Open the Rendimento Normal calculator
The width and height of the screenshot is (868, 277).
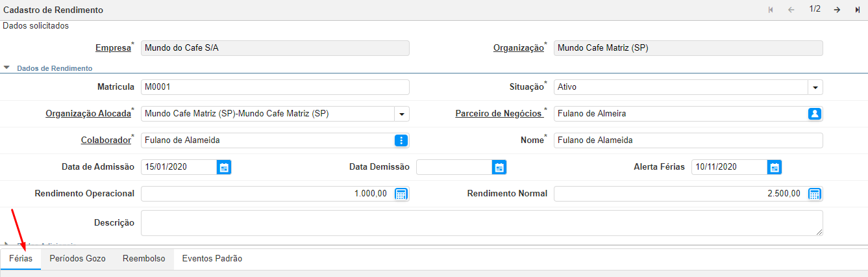tap(815, 194)
